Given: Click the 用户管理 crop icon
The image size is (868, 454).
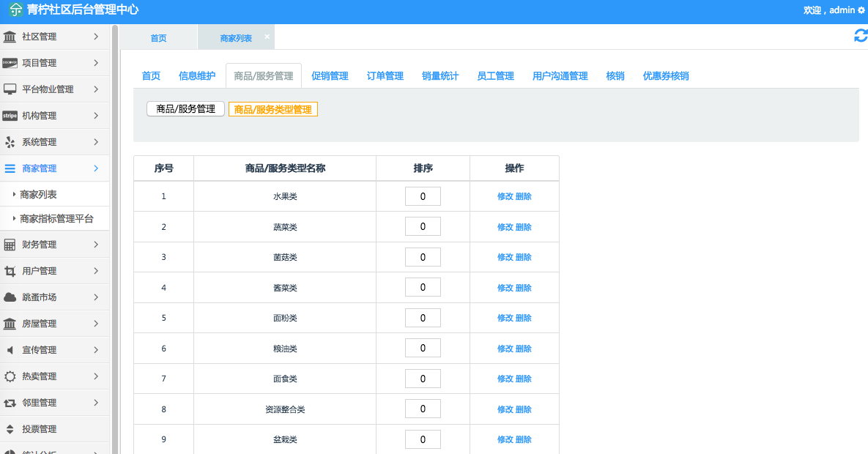Looking at the screenshot, I should pyautogui.click(x=10, y=271).
